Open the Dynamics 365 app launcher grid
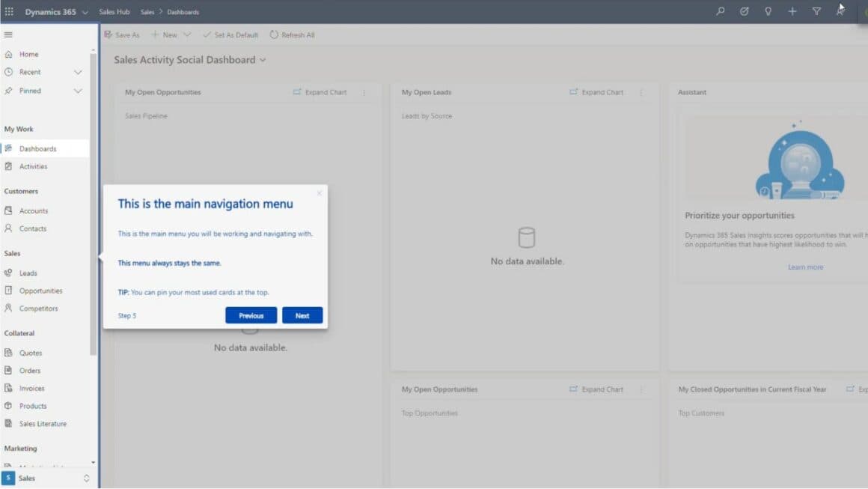This screenshot has width=868, height=489. coord(9,12)
